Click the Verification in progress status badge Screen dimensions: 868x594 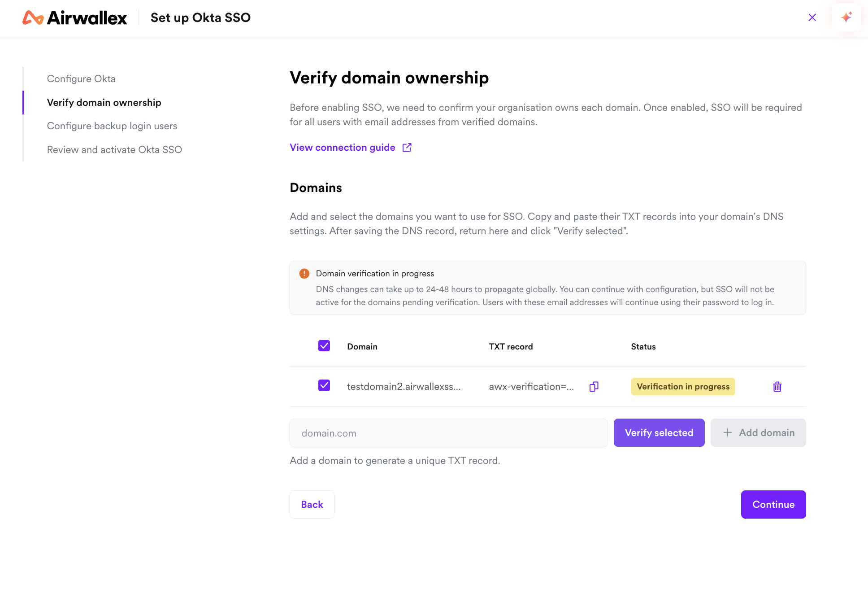(683, 387)
